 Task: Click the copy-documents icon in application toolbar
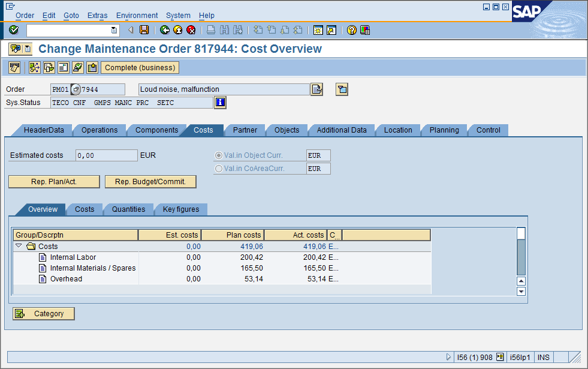click(49, 68)
